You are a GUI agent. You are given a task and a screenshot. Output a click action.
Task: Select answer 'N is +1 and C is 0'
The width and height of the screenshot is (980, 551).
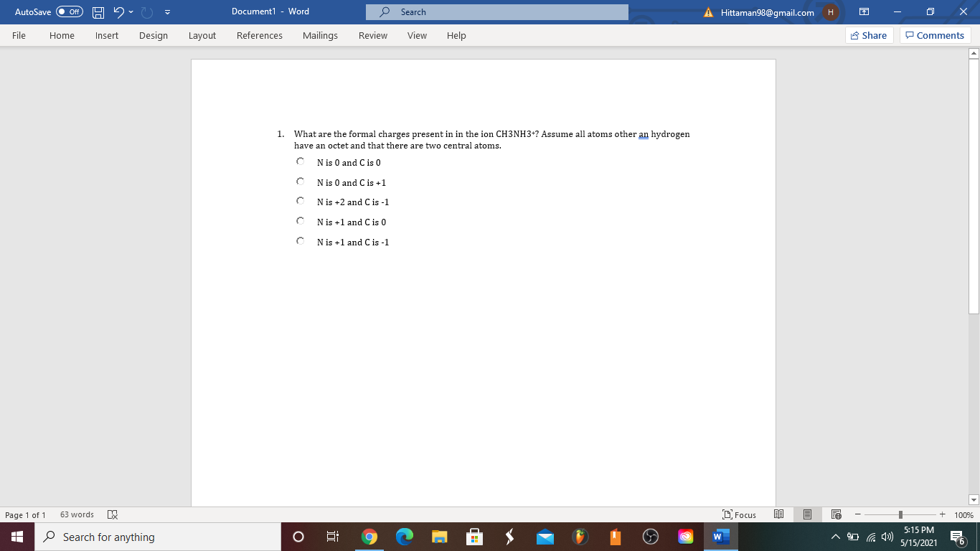[x=301, y=220]
